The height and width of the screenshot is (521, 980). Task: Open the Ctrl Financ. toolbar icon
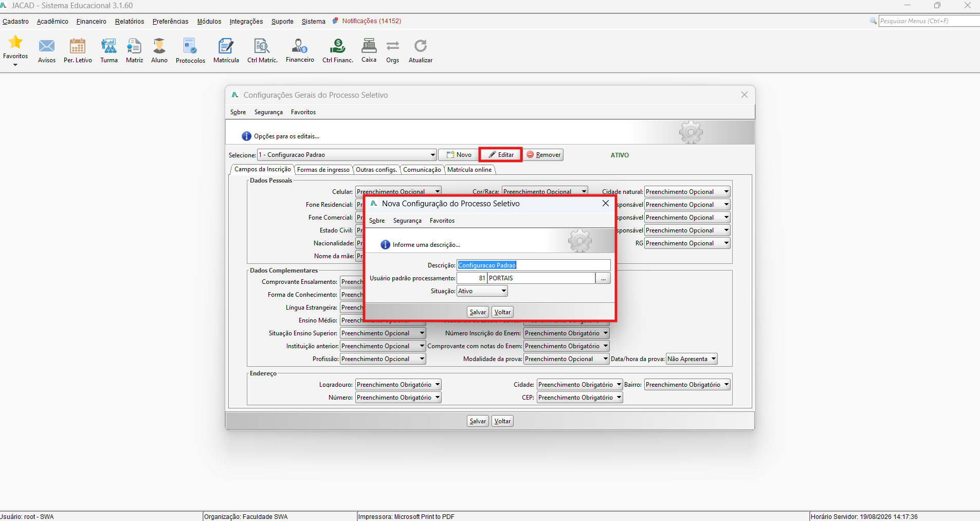[338, 46]
